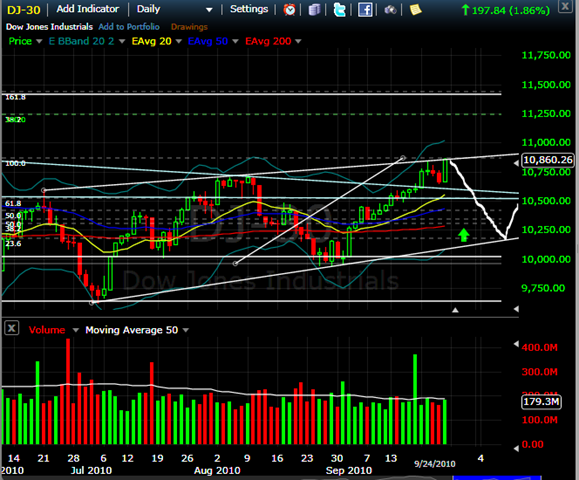The image size is (579, 480).
Task: Expand the EAvg 50 dropdown arrow
Action: pyautogui.click(x=235, y=41)
